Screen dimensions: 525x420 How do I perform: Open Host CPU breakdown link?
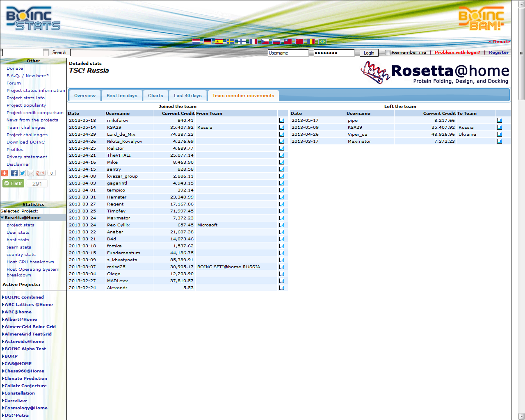pyautogui.click(x=30, y=262)
